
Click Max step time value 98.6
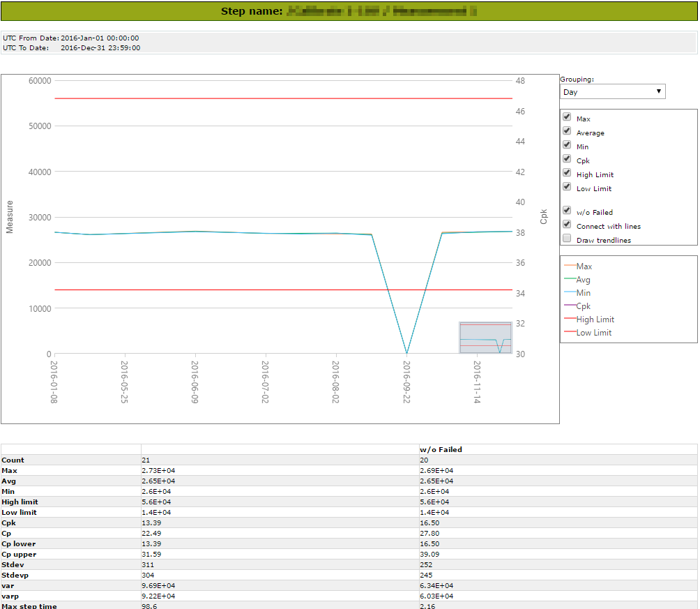pos(149,606)
